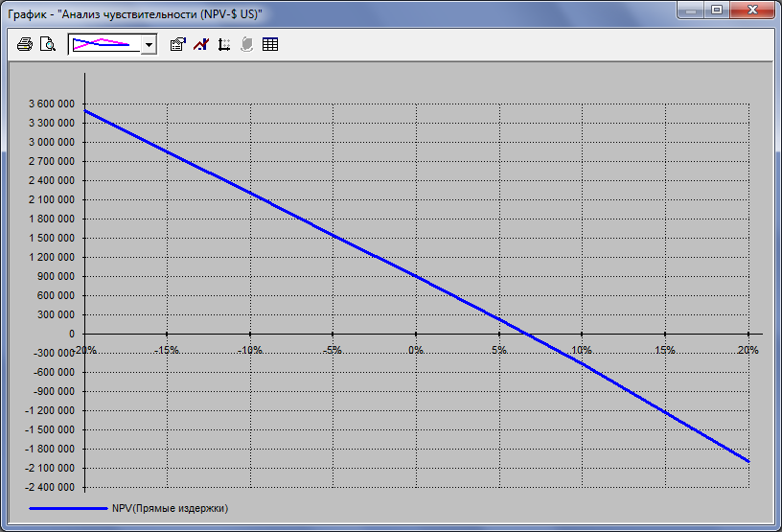
Task: Click the blue NPV line on the chart
Action: [x=417, y=276]
